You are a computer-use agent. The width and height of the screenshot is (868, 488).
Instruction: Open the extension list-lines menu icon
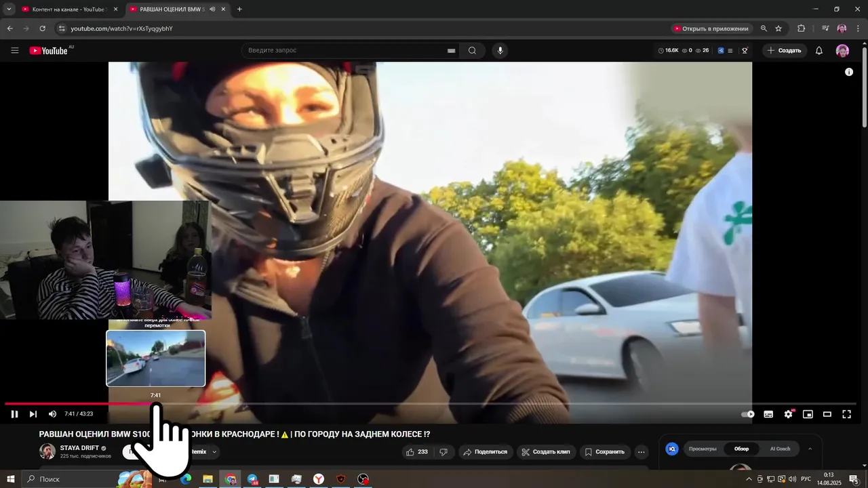(x=730, y=50)
